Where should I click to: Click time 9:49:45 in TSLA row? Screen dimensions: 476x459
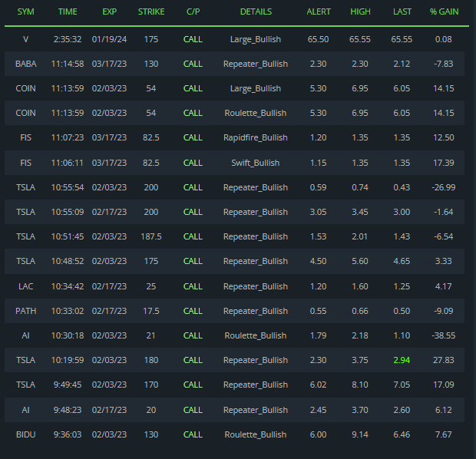click(x=68, y=385)
